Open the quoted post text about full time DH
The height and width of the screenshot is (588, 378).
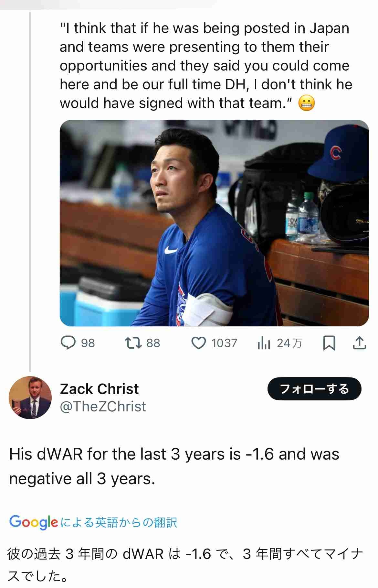pyautogui.click(x=205, y=66)
